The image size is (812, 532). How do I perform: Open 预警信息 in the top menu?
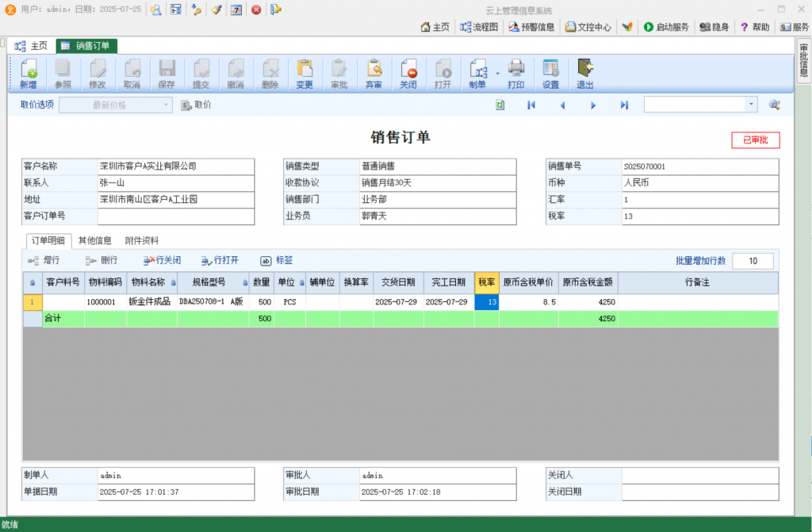point(531,27)
